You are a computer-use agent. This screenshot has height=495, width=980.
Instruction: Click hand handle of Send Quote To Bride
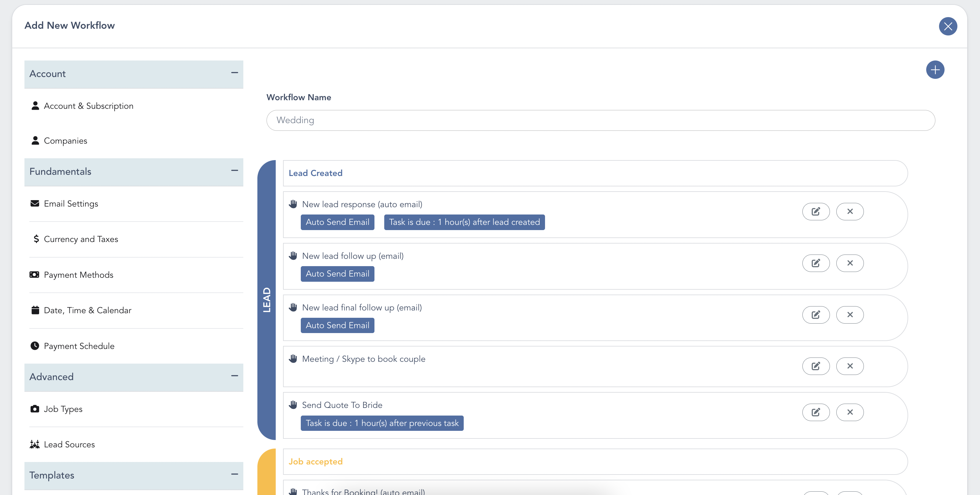pos(293,405)
